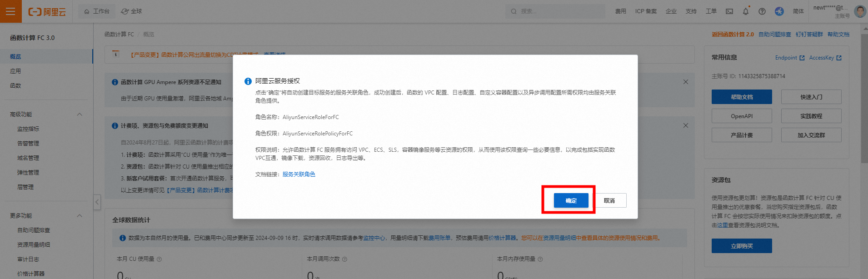Switch language via 简体
The width and height of the screenshot is (868, 279).
(x=798, y=11)
